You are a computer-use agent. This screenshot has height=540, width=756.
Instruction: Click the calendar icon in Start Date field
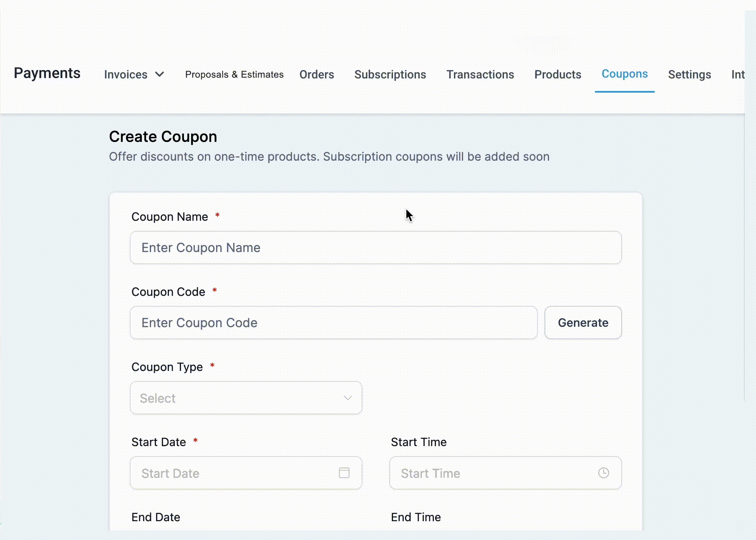coord(344,473)
